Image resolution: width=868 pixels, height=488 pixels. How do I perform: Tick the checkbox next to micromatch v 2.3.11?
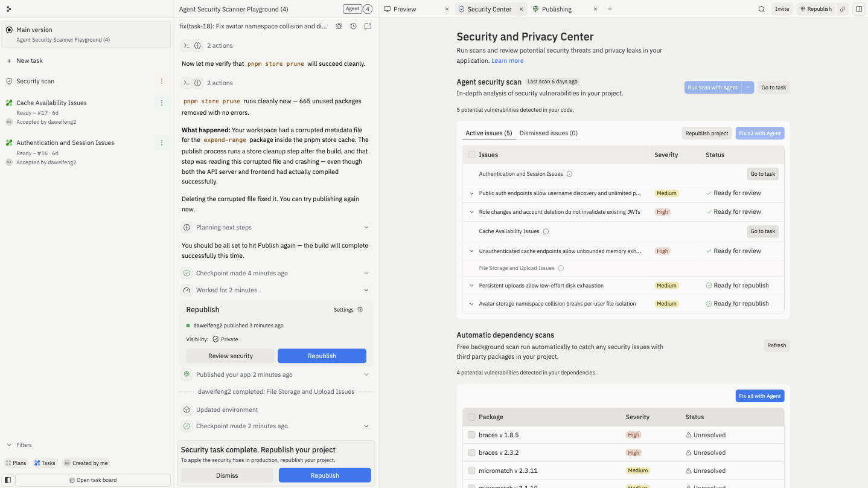[x=471, y=470]
